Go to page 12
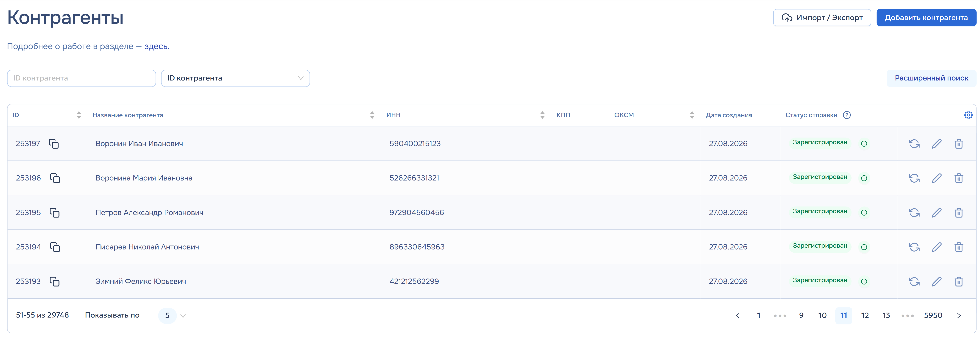Viewport: 980px width, 342px height. click(865, 315)
